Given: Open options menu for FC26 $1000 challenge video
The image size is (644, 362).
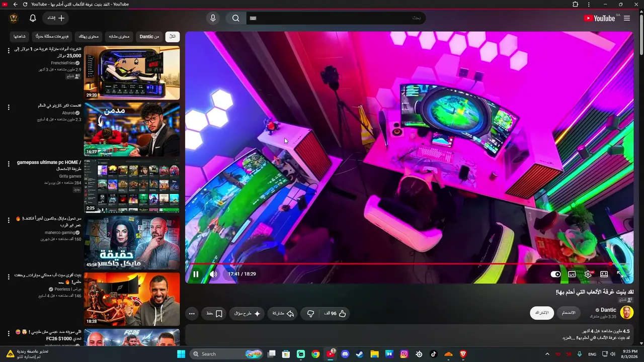Looking at the screenshot, I should pyautogui.click(x=9, y=333).
